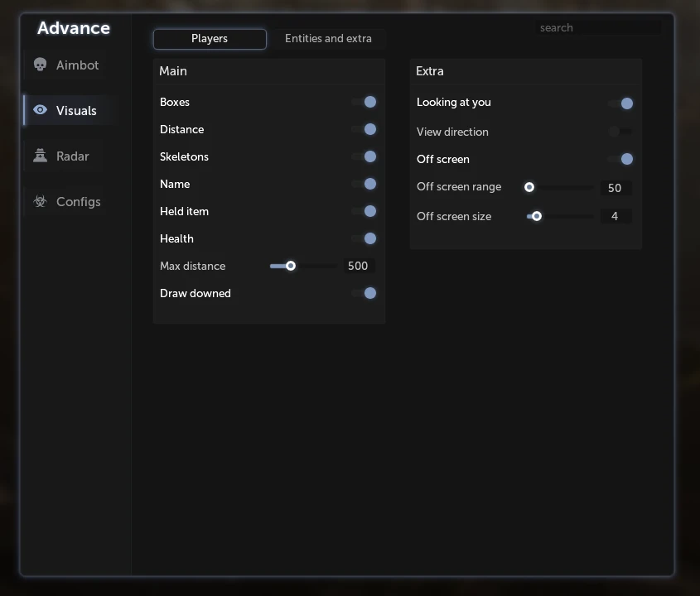Select the Visuals eye icon in sidebar
Image resolution: width=700 pixels, height=596 pixels.
pyautogui.click(x=41, y=110)
